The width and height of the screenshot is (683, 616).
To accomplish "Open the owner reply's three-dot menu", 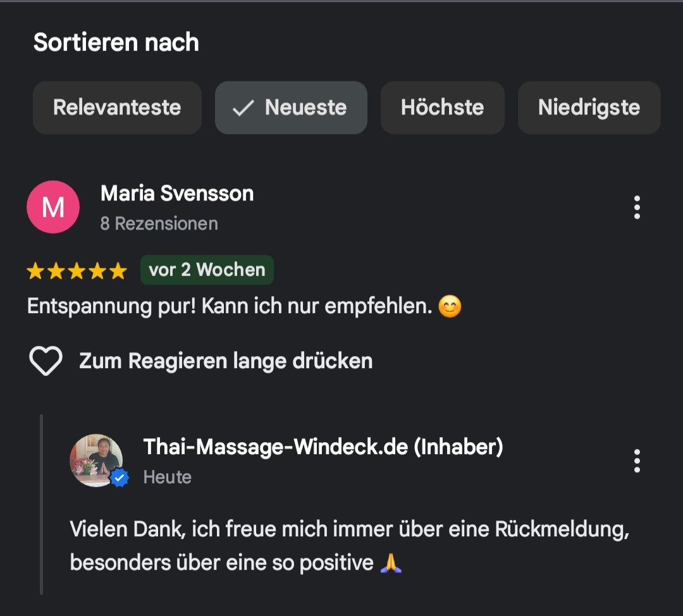I will 637,461.
